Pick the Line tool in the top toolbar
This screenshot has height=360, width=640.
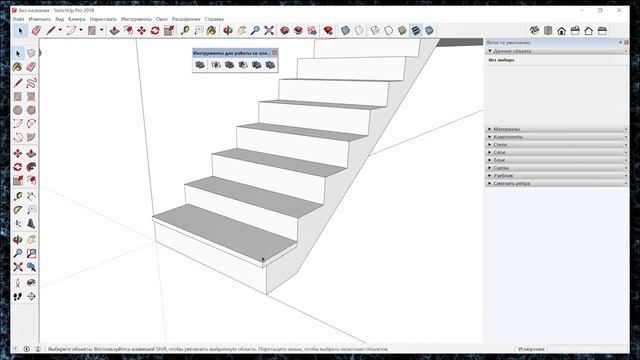[x=51, y=31]
